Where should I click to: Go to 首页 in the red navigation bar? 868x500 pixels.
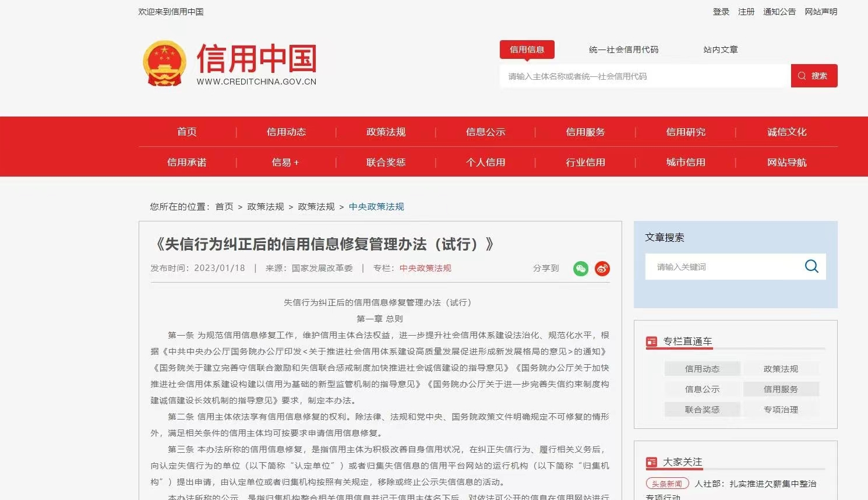pyautogui.click(x=187, y=132)
